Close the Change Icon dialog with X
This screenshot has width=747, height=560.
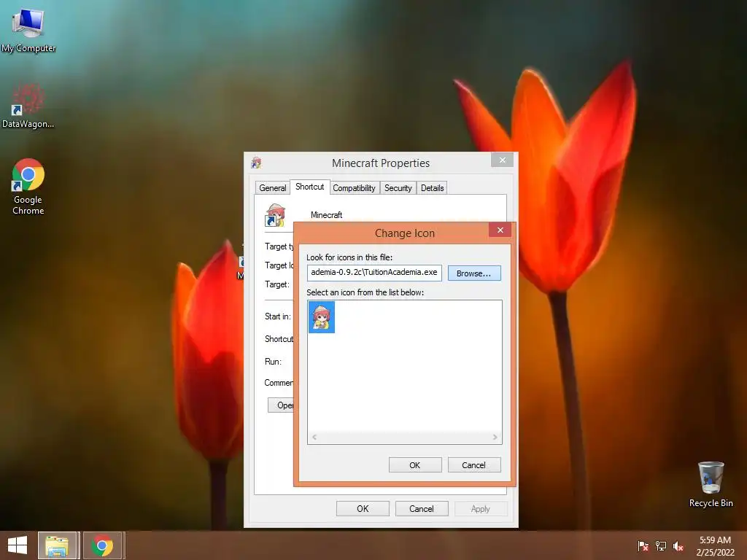click(500, 230)
